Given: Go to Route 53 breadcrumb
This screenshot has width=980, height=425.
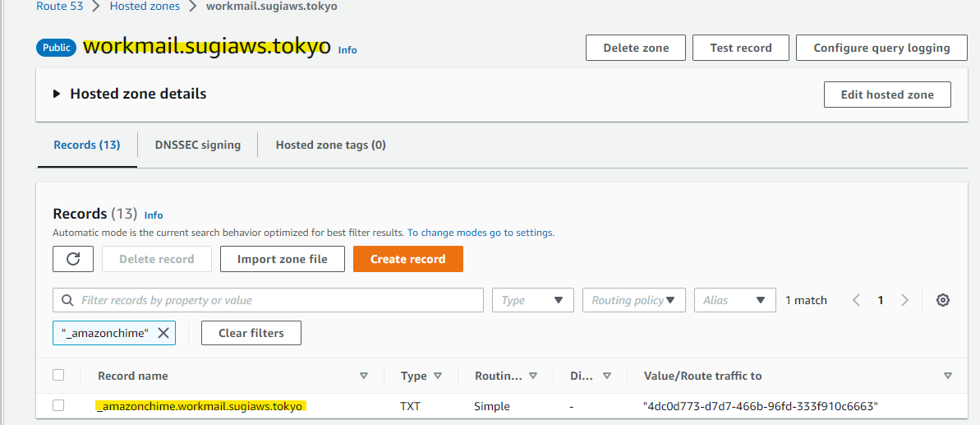Looking at the screenshot, I should pyautogui.click(x=59, y=7).
